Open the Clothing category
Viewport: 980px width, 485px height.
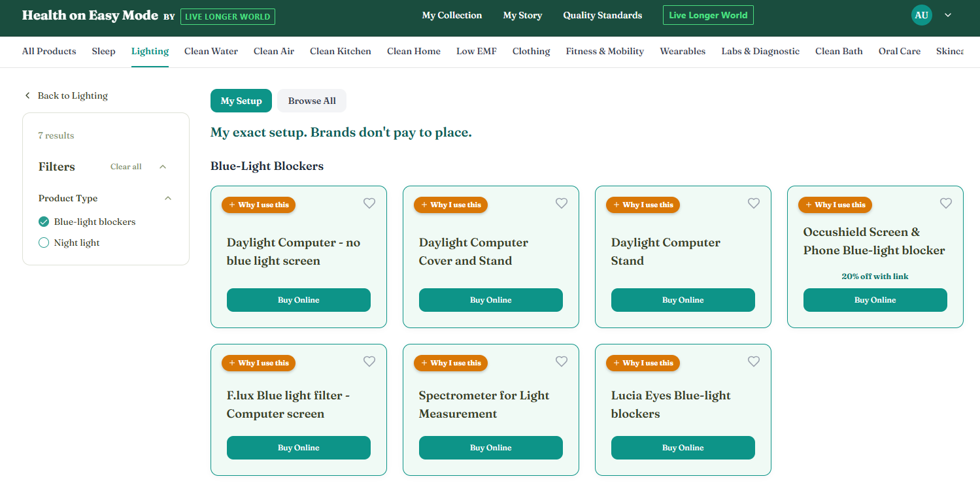point(531,51)
